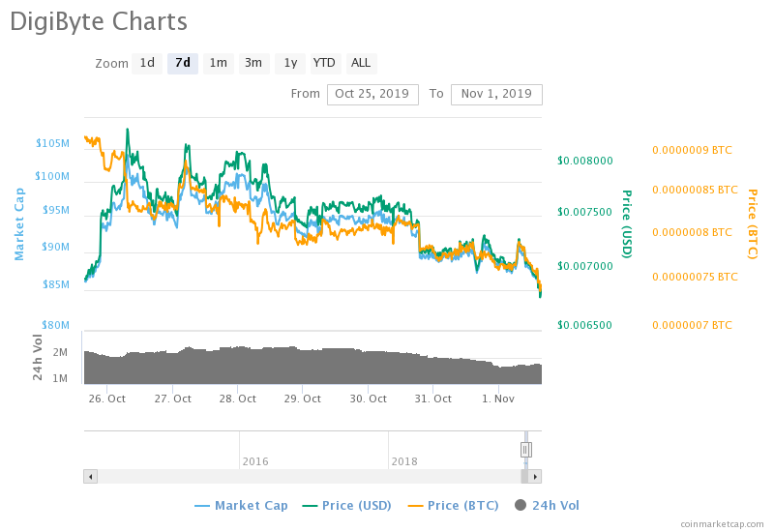774x532 pixels.
Task: Click the $0.007500 price label
Action: (x=585, y=212)
